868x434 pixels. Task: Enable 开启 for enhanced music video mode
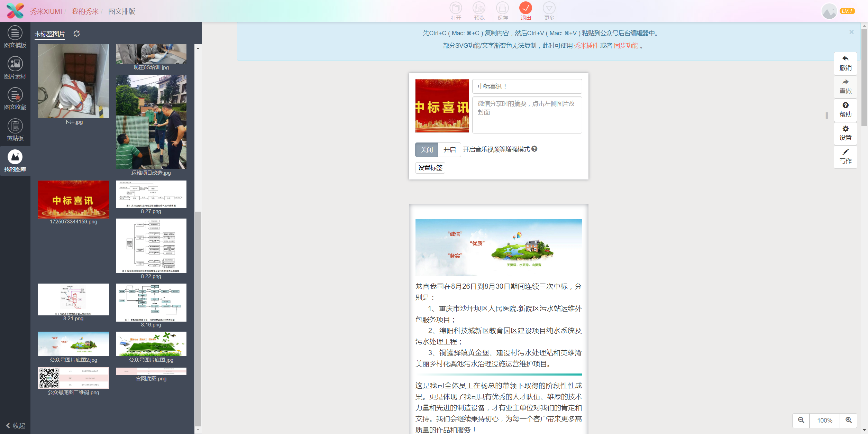click(x=449, y=149)
